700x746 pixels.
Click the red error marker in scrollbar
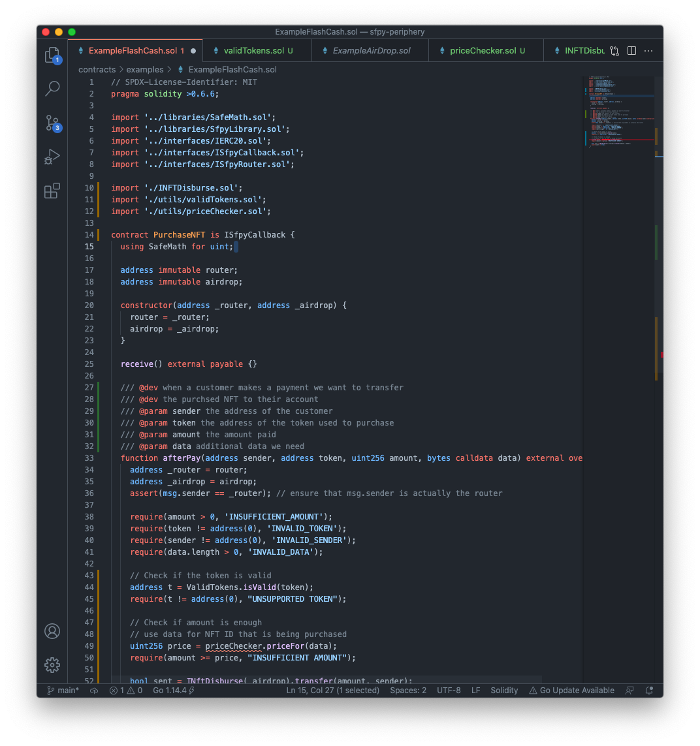pos(662,354)
